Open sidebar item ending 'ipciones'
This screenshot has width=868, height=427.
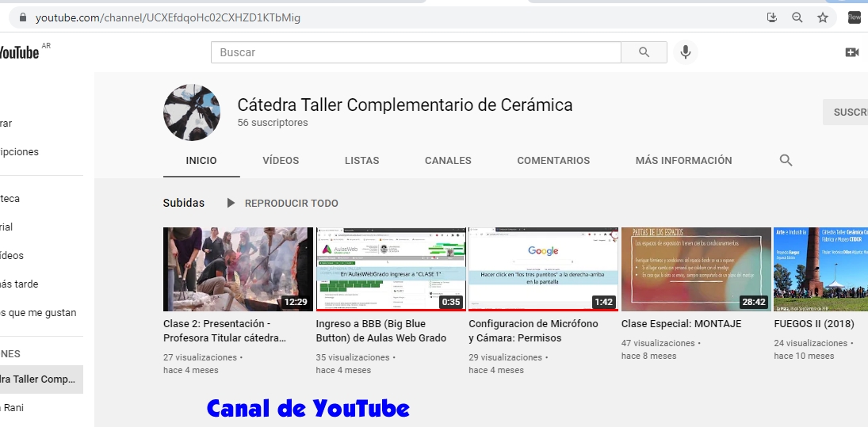tap(19, 151)
